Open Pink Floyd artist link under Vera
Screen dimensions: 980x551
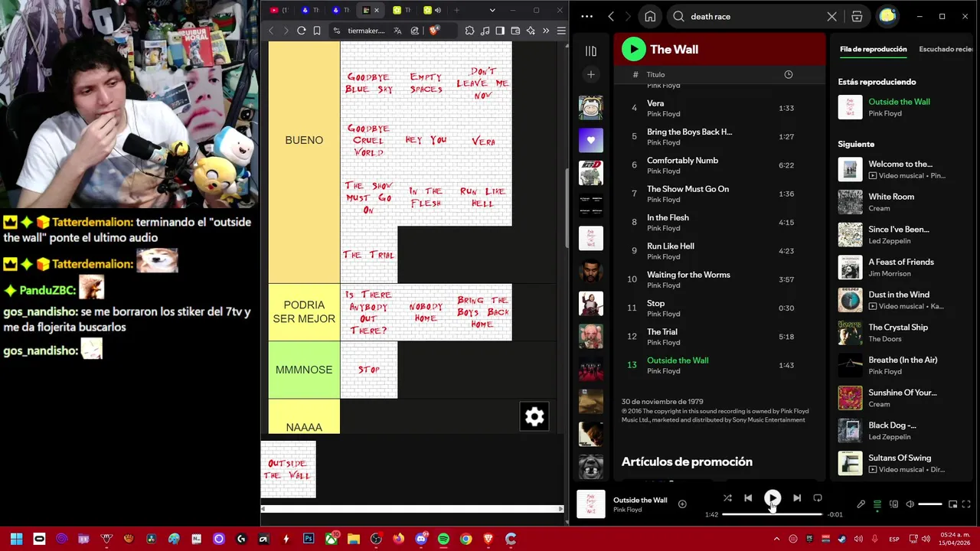663,114
